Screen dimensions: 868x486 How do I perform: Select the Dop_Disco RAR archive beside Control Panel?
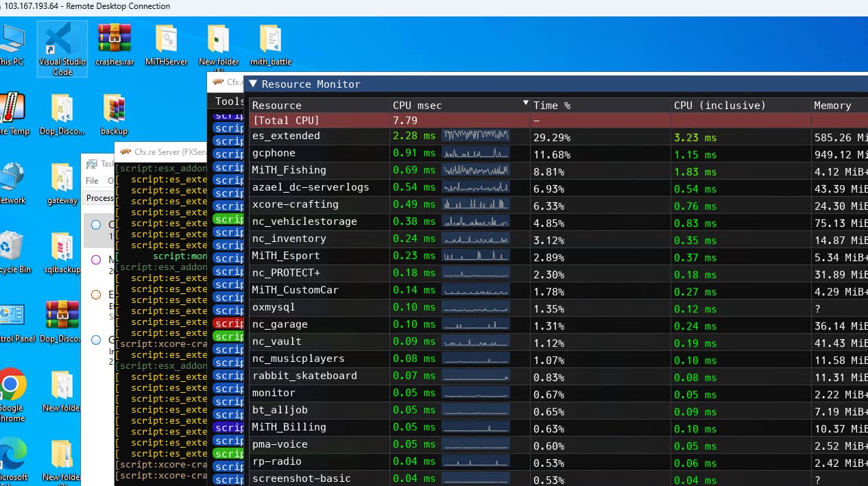[62, 322]
